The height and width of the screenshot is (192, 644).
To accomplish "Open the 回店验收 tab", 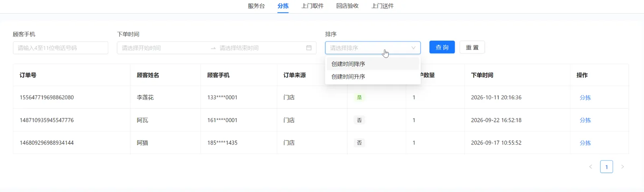I will click(347, 6).
